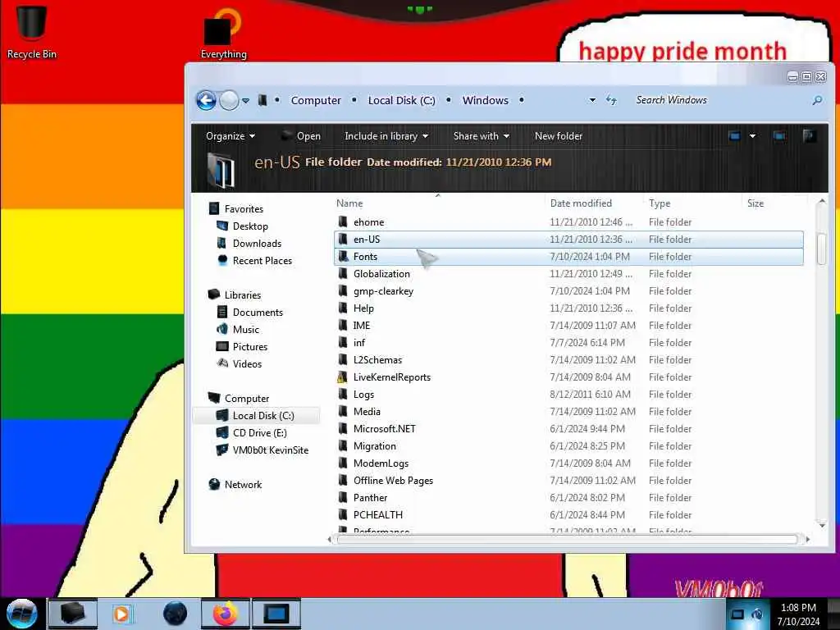
Task: Open Firefox from the taskbar
Action: pyautogui.click(x=225, y=614)
